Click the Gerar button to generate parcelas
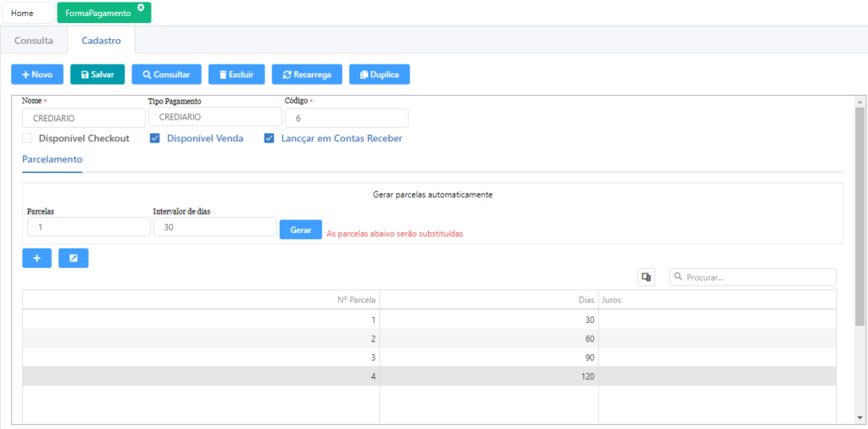 pyautogui.click(x=300, y=230)
